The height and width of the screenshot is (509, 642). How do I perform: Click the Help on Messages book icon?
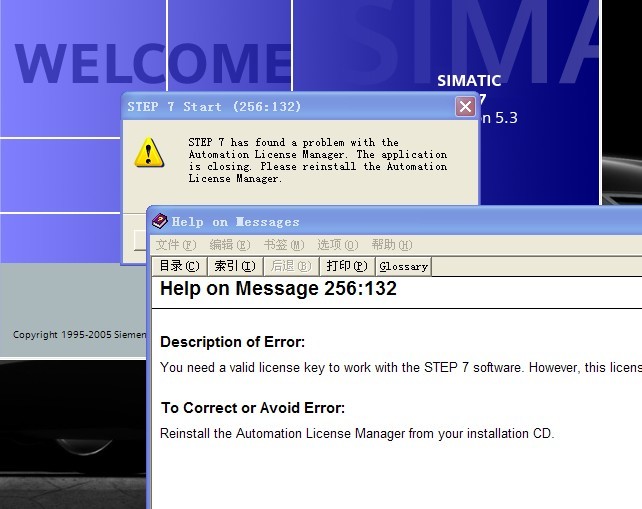160,222
